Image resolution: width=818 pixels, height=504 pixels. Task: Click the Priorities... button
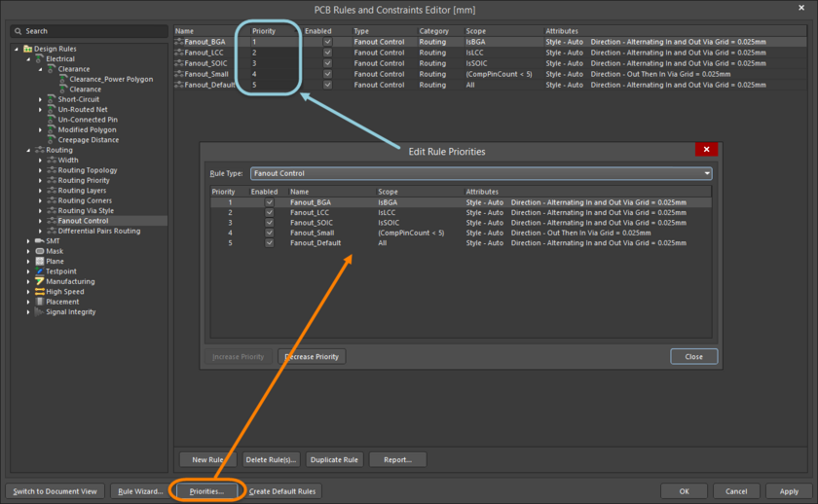pyautogui.click(x=206, y=491)
